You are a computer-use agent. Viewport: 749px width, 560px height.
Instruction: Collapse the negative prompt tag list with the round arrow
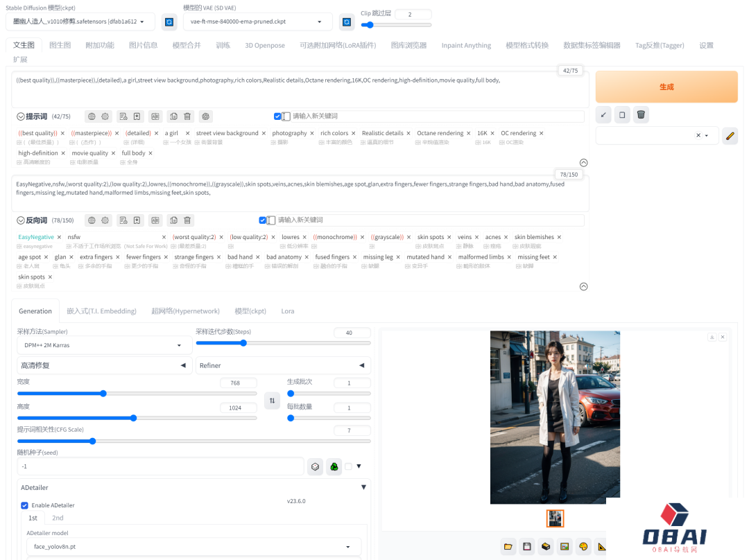[x=583, y=286]
